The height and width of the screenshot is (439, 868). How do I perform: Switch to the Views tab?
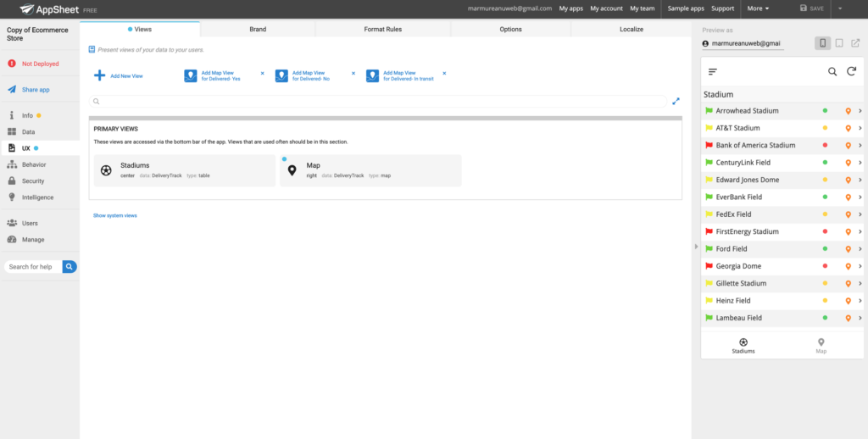[140, 30]
